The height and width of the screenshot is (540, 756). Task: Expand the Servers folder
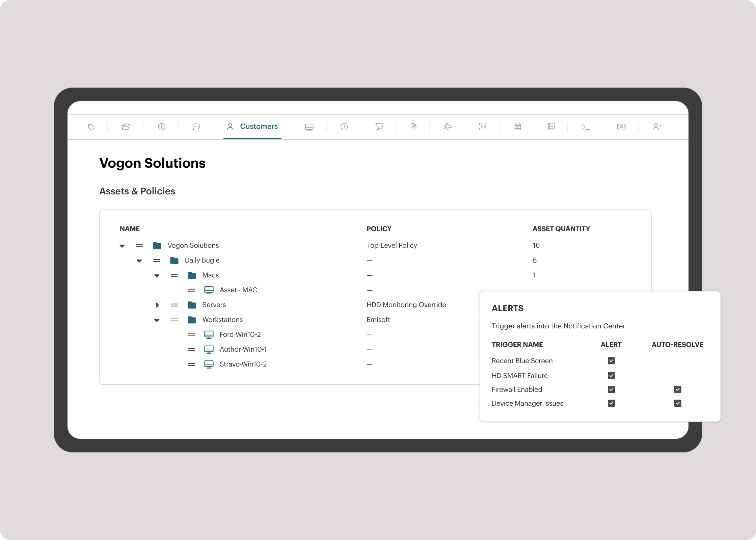point(157,305)
